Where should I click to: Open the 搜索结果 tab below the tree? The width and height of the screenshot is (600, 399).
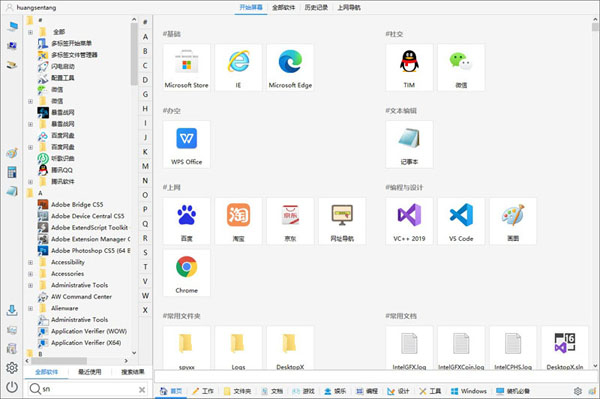pyautogui.click(x=132, y=372)
